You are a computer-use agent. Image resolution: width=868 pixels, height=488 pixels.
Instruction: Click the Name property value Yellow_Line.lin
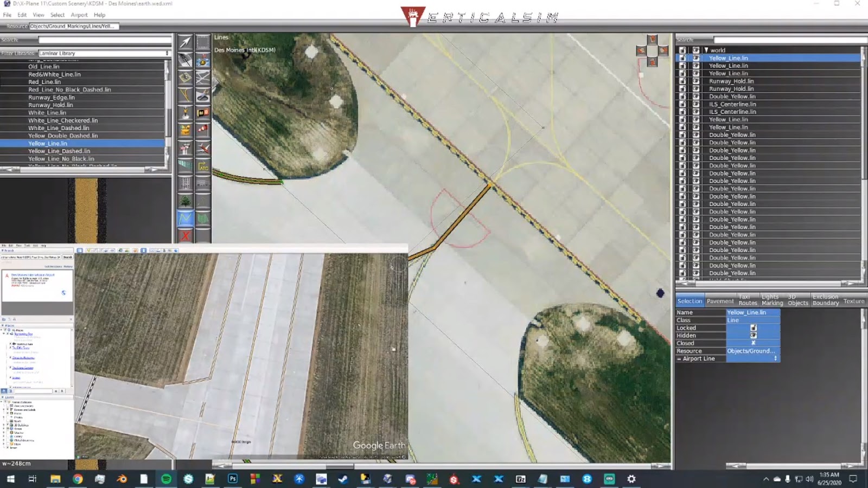[753, 312]
